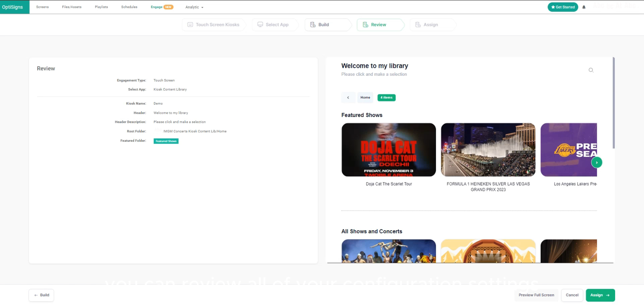Click the Home breadcrumb button
Screen dimensions: 644x305
point(365,98)
